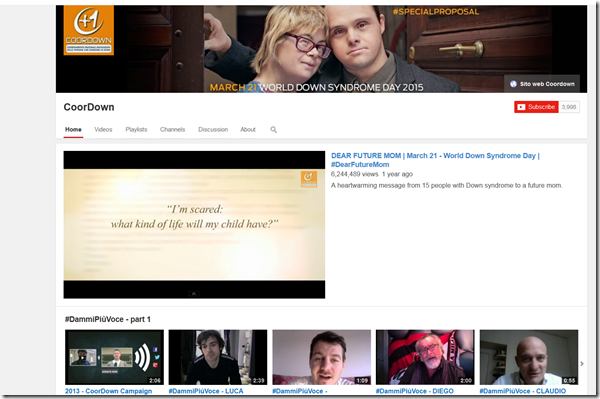This screenshot has width=600, height=399.
Task: Click the 2013 - CoorDown Campaign title link
Action: [x=108, y=391]
